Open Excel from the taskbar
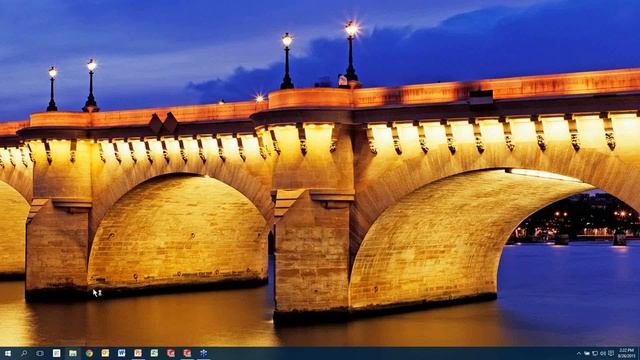640x360 pixels. point(154,353)
